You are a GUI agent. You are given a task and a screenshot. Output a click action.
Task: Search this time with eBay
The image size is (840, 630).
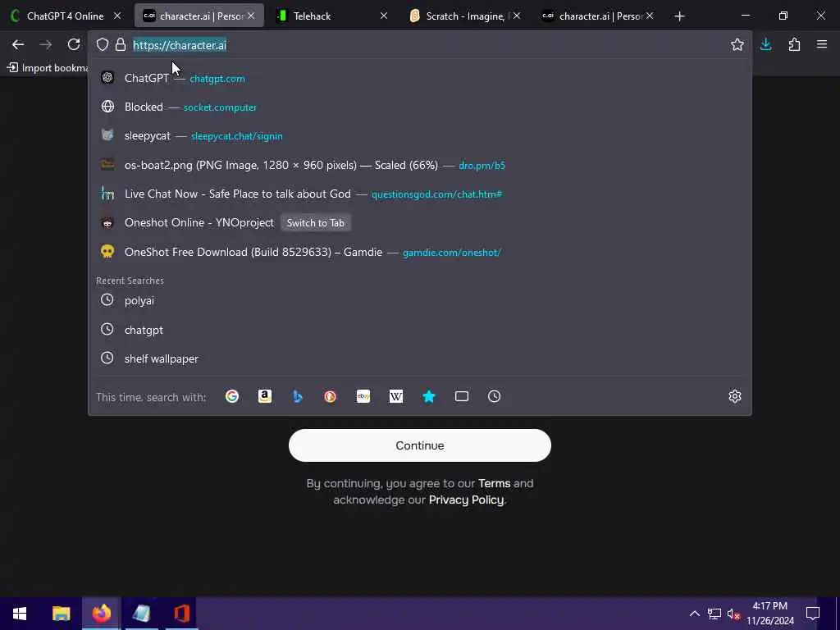(363, 396)
